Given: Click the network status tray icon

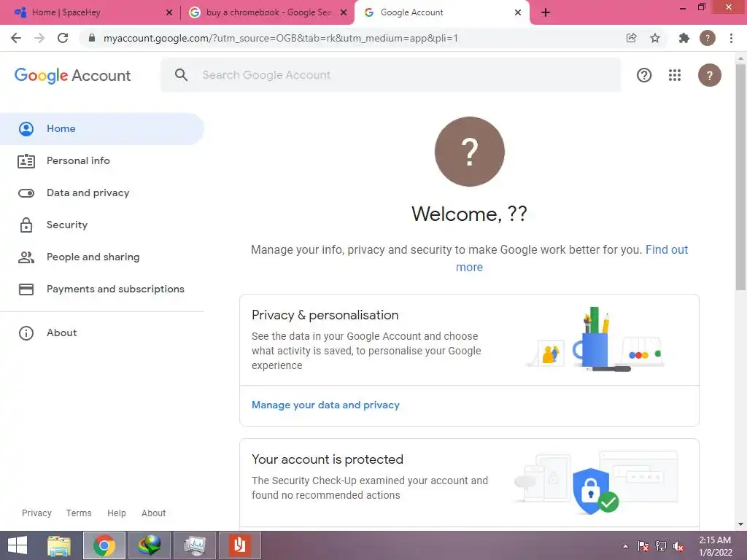Looking at the screenshot, I should (x=661, y=546).
